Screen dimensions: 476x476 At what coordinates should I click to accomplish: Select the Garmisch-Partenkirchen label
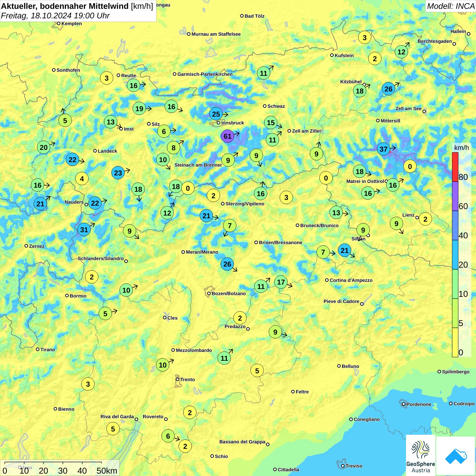[x=205, y=74]
